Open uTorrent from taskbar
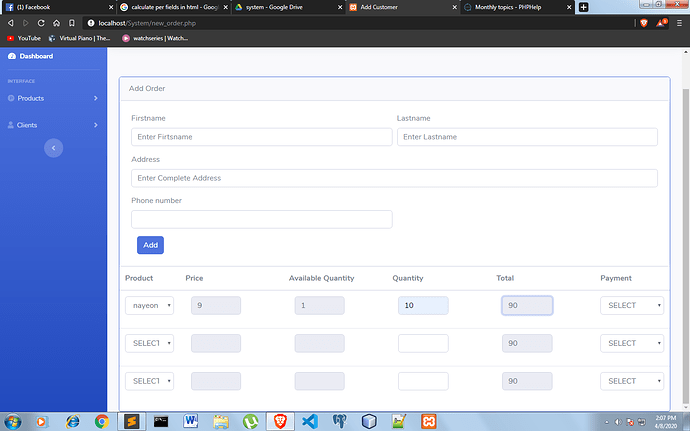 pos(250,421)
